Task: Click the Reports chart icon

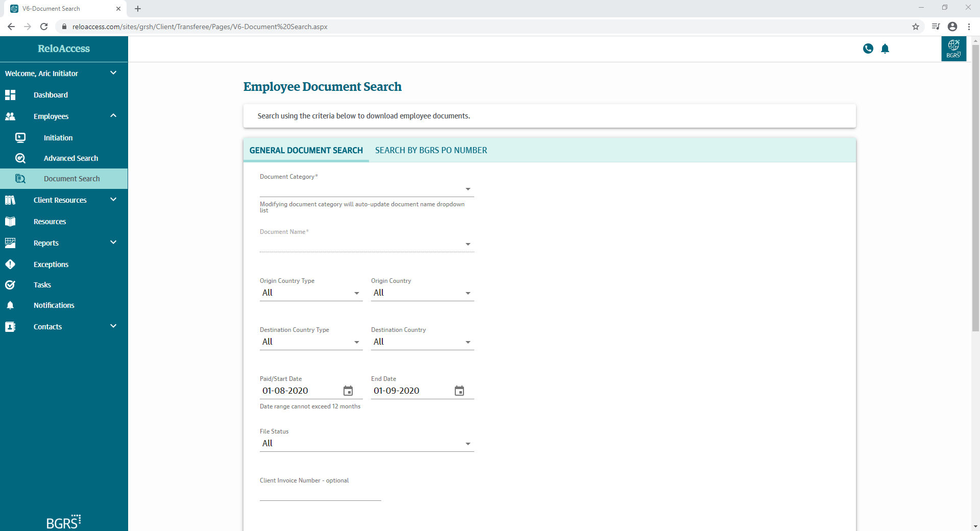Action: (10, 243)
